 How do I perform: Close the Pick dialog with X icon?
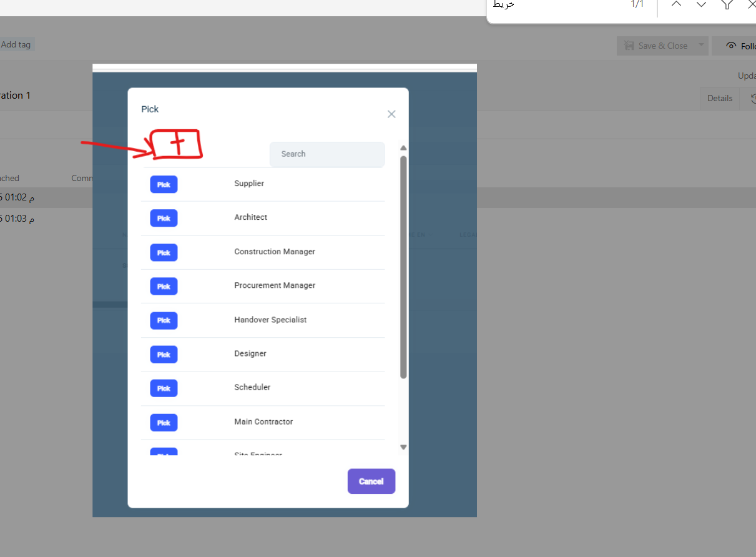pos(391,114)
